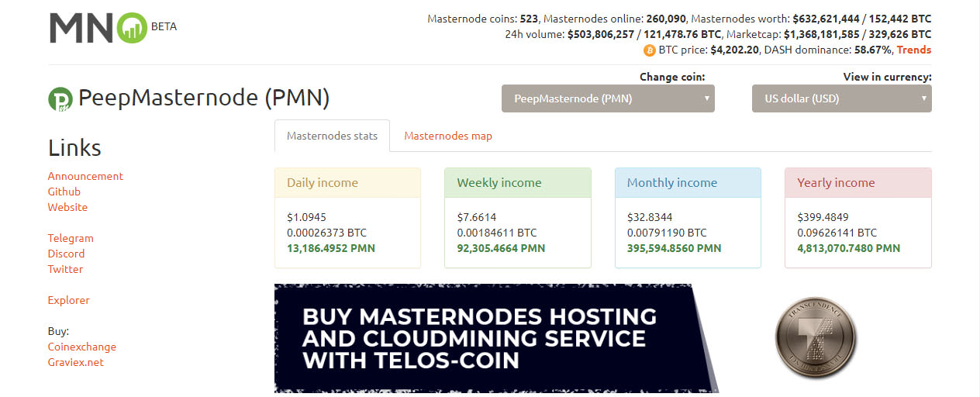Go to the Github link
Screen dimensions: 980x397
click(64, 192)
